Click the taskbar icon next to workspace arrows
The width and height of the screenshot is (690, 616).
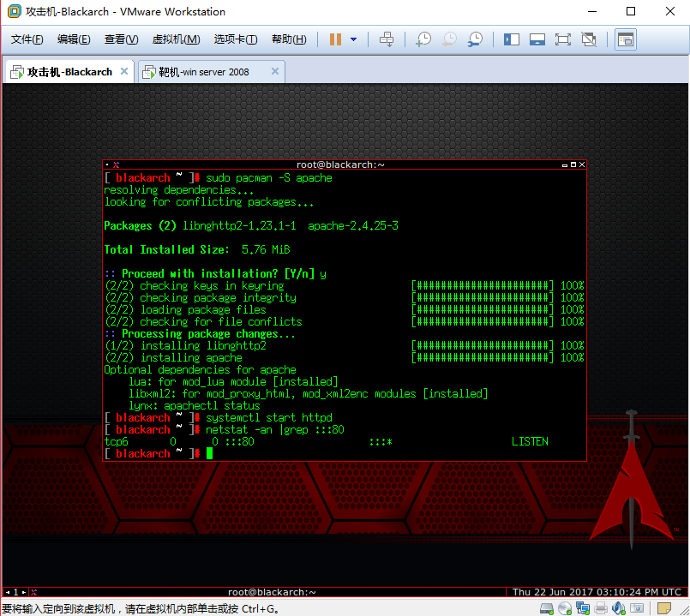(x=34, y=592)
